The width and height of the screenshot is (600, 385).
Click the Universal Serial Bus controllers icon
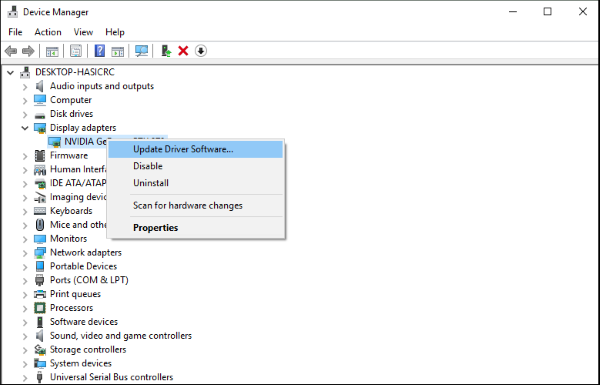point(40,377)
